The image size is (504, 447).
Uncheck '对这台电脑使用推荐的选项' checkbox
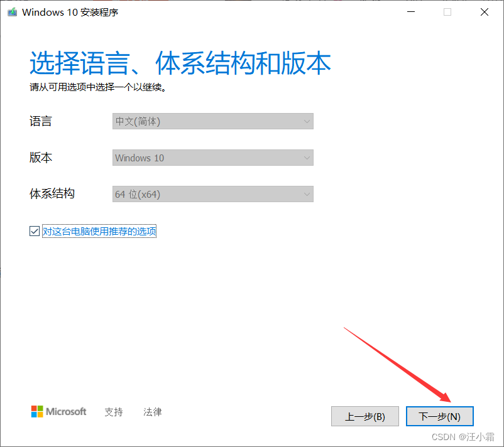35,231
